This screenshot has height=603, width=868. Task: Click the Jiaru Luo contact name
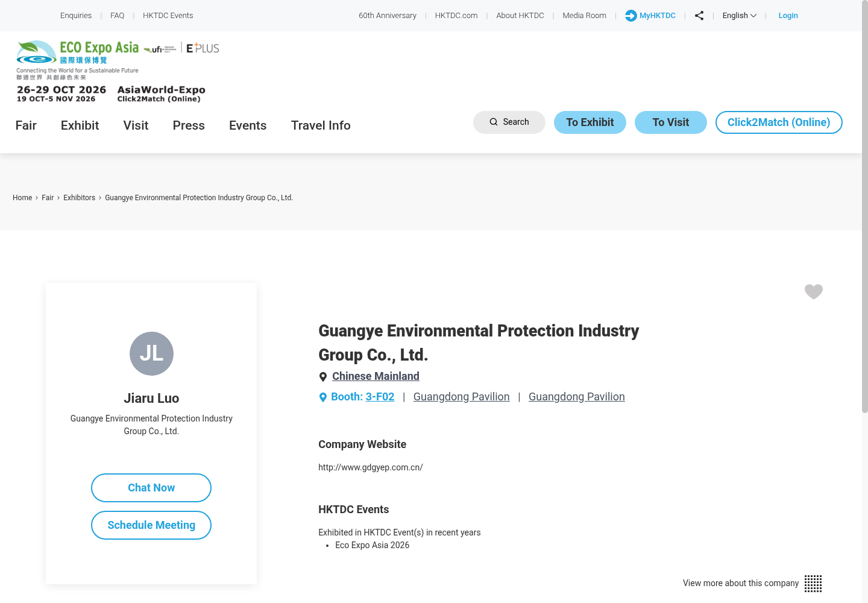click(x=151, y=399)
